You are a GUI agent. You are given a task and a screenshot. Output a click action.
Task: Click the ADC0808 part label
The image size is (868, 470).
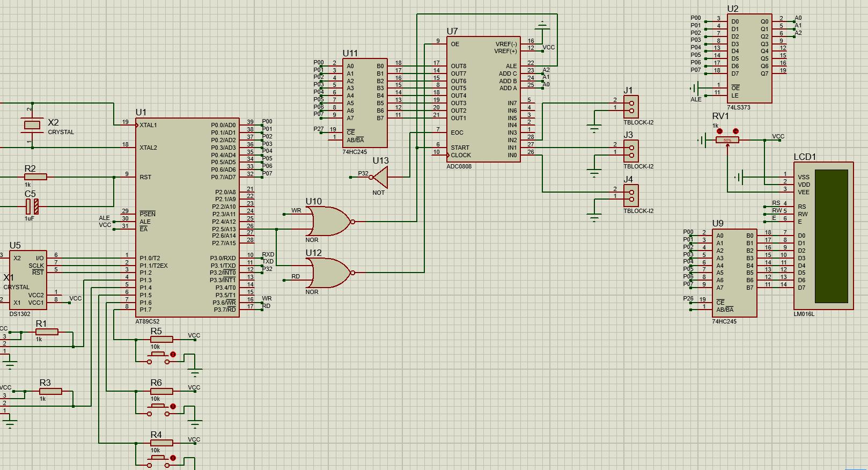click(459, 166)
